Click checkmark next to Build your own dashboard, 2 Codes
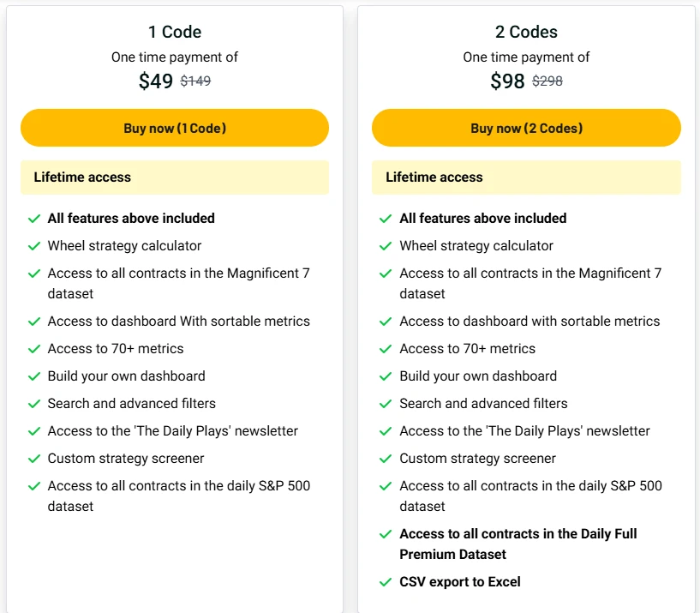 pos(386,376)
